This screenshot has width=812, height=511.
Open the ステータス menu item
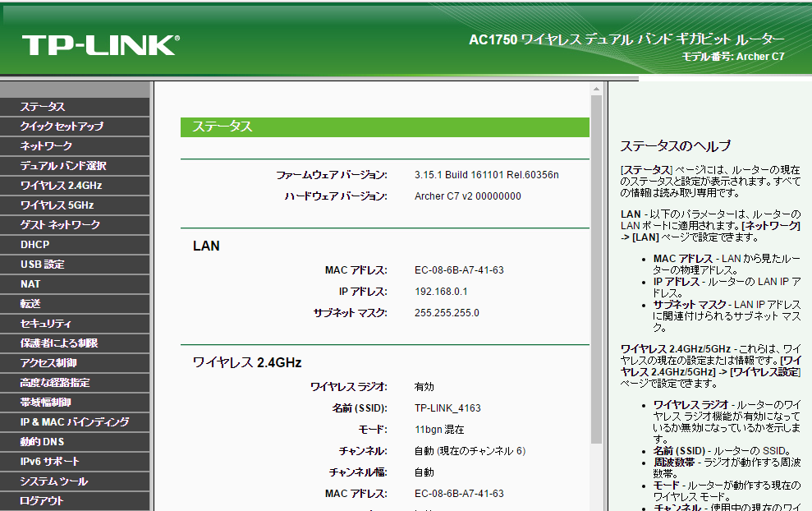(75, 107)
